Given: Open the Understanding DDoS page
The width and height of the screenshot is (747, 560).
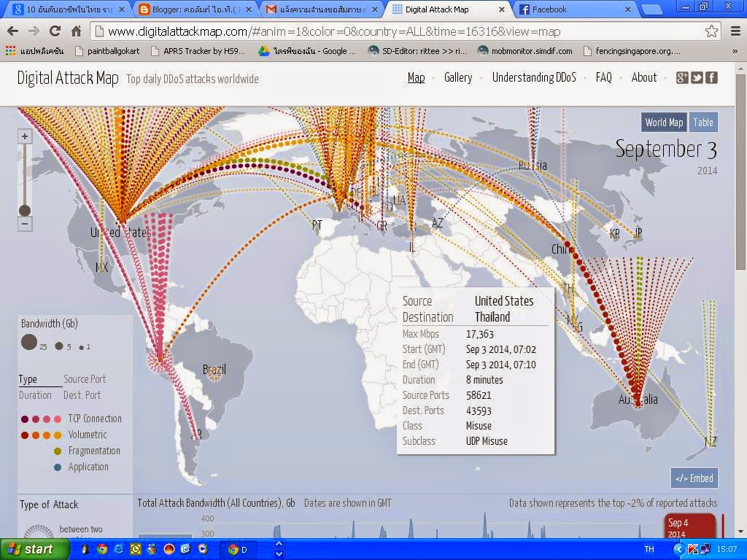Looking at the screenshot, I should coord(534,77).
